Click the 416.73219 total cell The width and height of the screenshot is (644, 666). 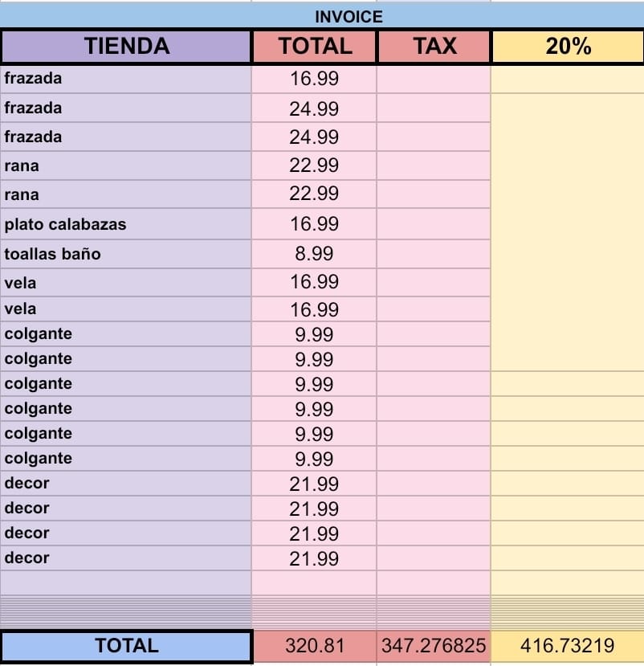[x=567, y=646]
